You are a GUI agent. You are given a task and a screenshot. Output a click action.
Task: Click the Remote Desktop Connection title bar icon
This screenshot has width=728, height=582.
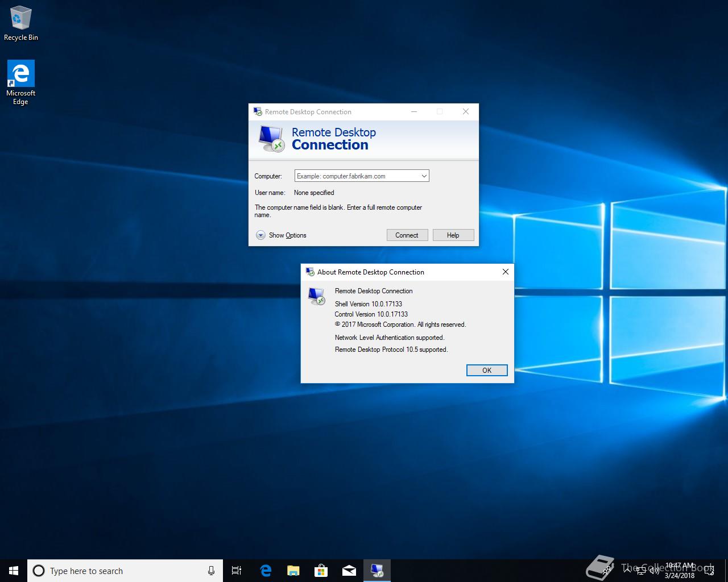[258, 111]
